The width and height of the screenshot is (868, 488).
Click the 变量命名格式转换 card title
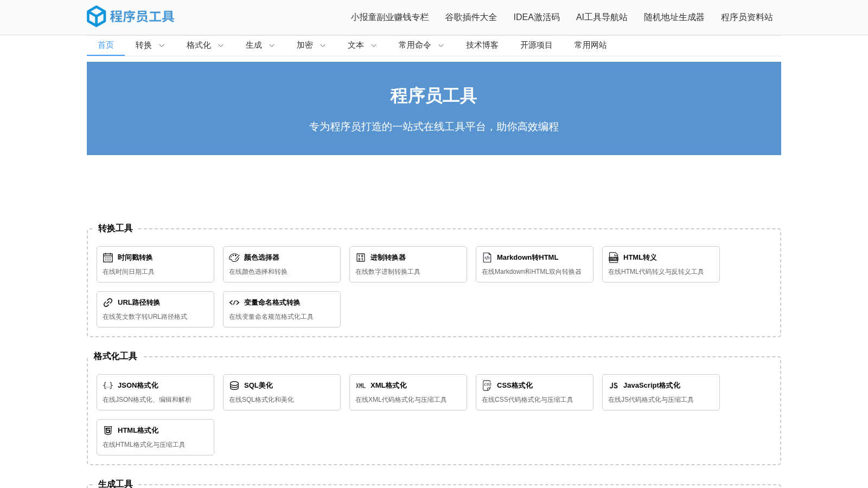pos(272,303)
